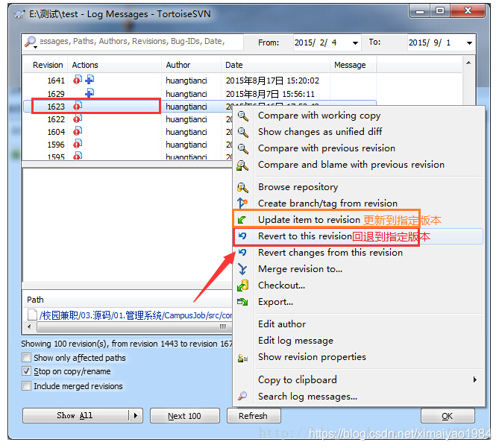Image resolution: width=499 pixels, height=448 pixels.
Task: Click the Search log messages magnifier icon
Action: (242, 396)
